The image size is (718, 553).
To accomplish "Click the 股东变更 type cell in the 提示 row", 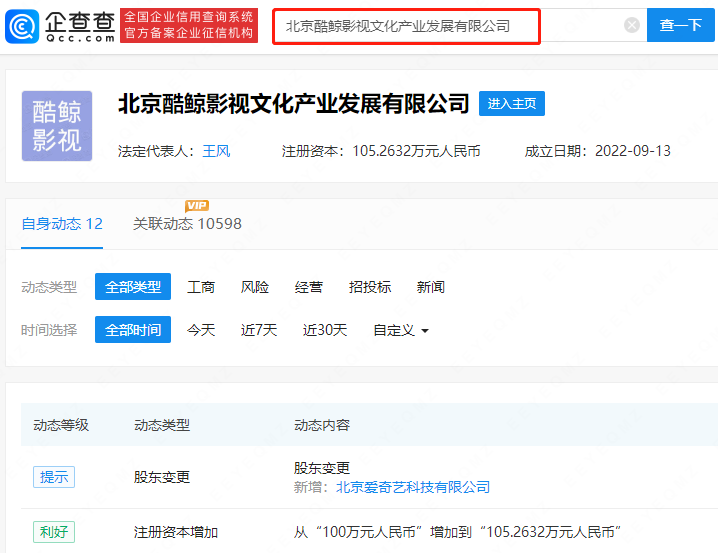I will pyautogui.click(x=162, y=477).
